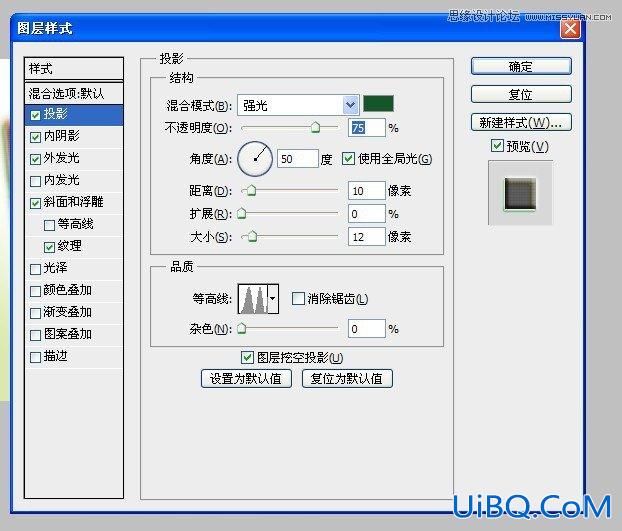The height and width of the screenshot is (531, 622).
Task: Click the 角度 angle dial
Action: pos(255,159)
